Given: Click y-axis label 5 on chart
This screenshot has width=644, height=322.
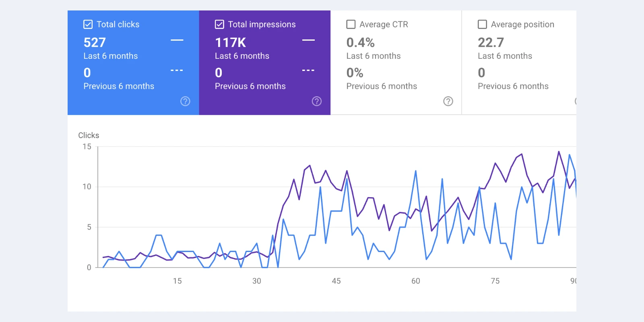Looking at the screenshot, I should pyautogui.click(x=89, y=227).
